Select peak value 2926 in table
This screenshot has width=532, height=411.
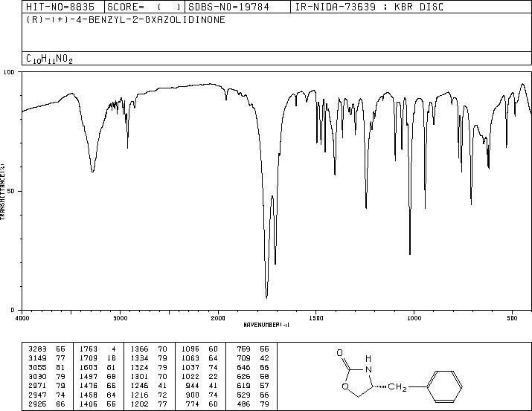click(37, 404)
